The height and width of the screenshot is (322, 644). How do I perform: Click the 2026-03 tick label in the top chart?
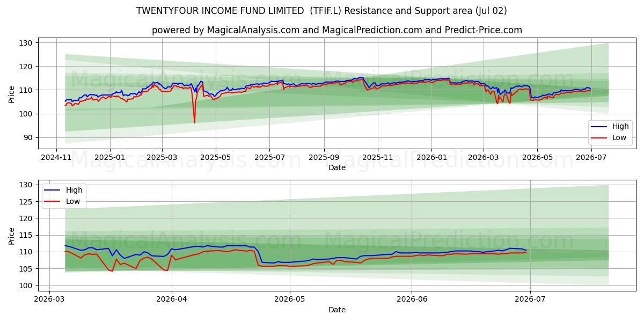tap(483, 158)
